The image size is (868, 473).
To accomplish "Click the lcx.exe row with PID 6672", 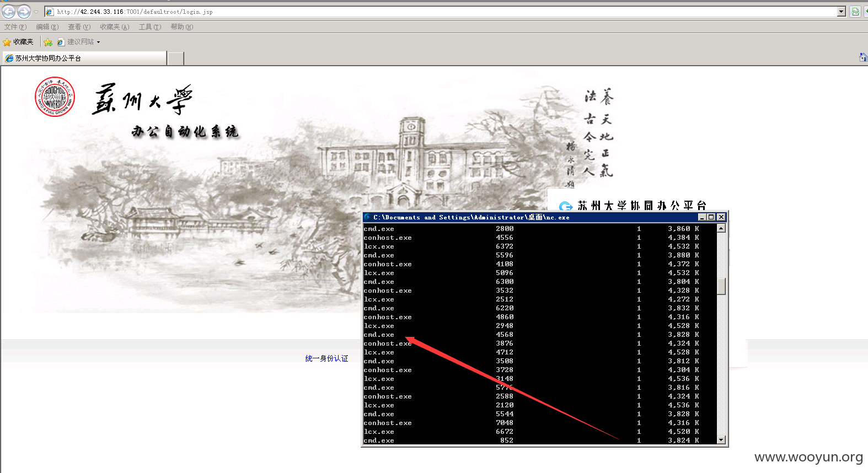I will coord(532,432).
